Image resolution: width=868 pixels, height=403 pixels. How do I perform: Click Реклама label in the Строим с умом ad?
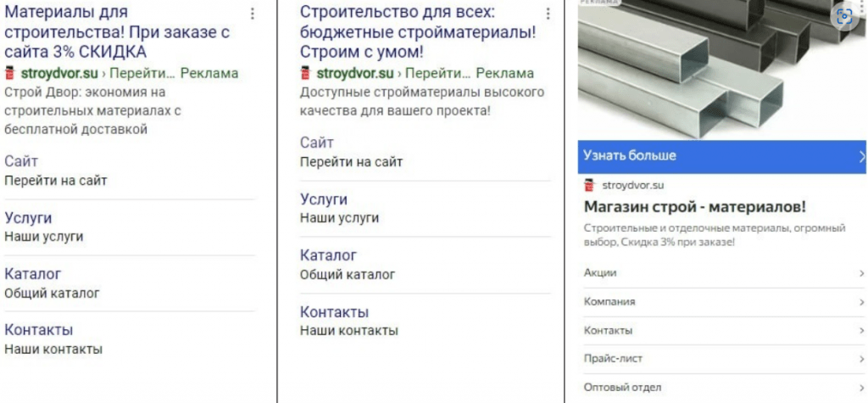coord(505,73)
